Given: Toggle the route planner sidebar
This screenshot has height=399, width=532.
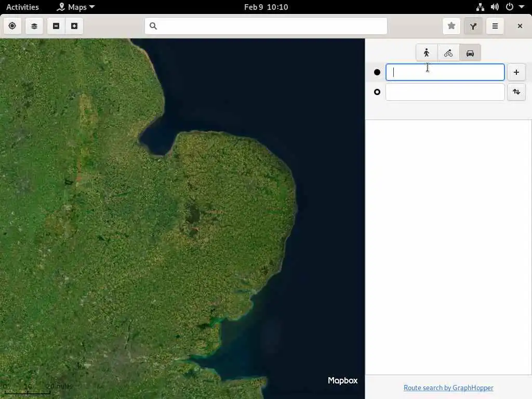Looking at the screenshot, I should coord(473,26).
